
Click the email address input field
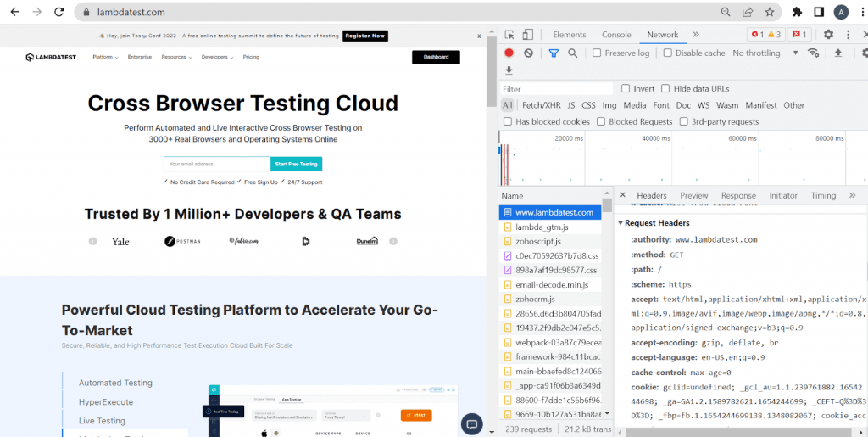coord(216,164)
